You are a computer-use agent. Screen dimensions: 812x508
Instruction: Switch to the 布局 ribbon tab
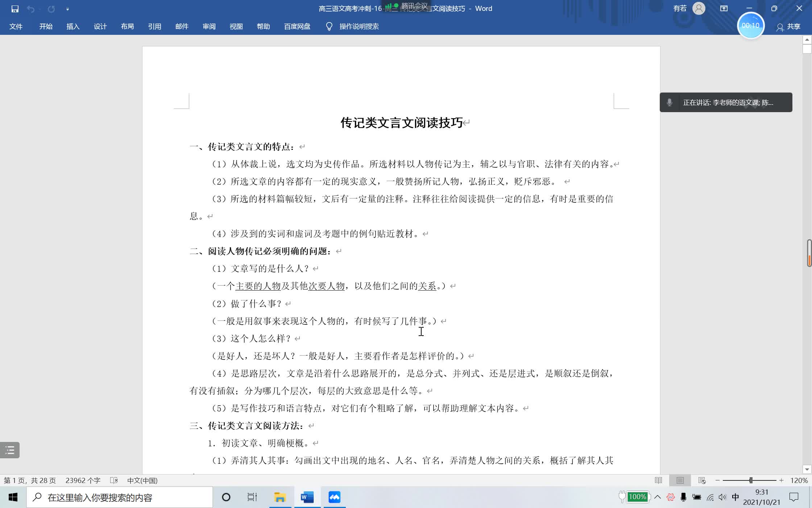[x=127, y=26]
